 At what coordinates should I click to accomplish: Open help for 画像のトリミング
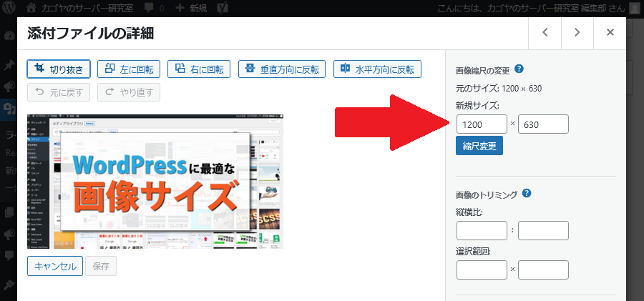pos(527,193)
